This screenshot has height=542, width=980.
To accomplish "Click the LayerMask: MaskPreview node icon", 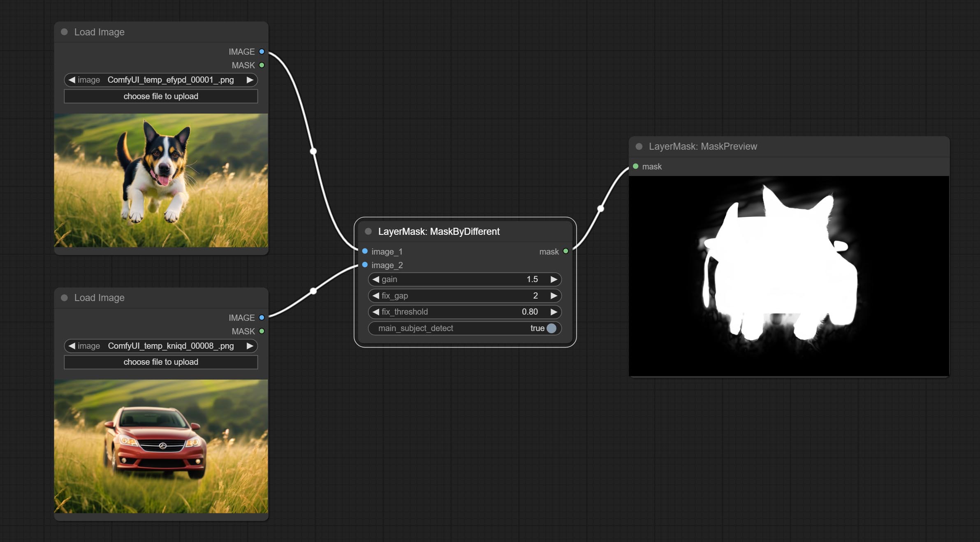I will click(638, 146).
